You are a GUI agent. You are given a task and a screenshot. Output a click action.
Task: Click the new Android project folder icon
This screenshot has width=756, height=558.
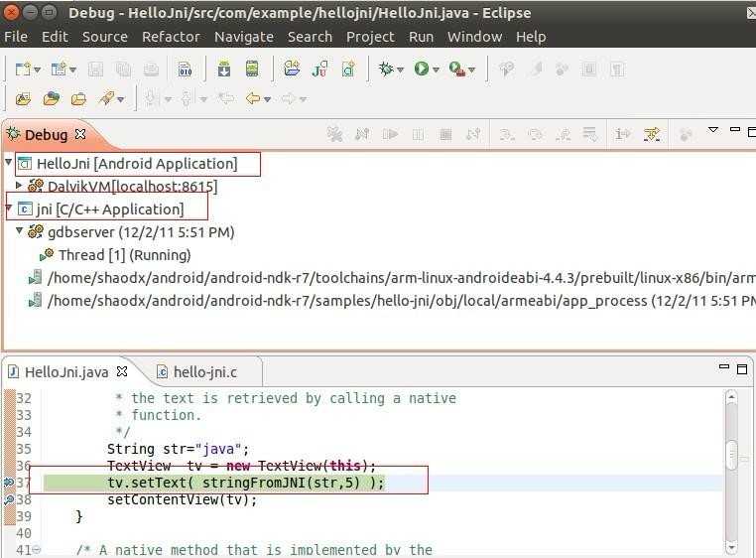pos(292,70)
